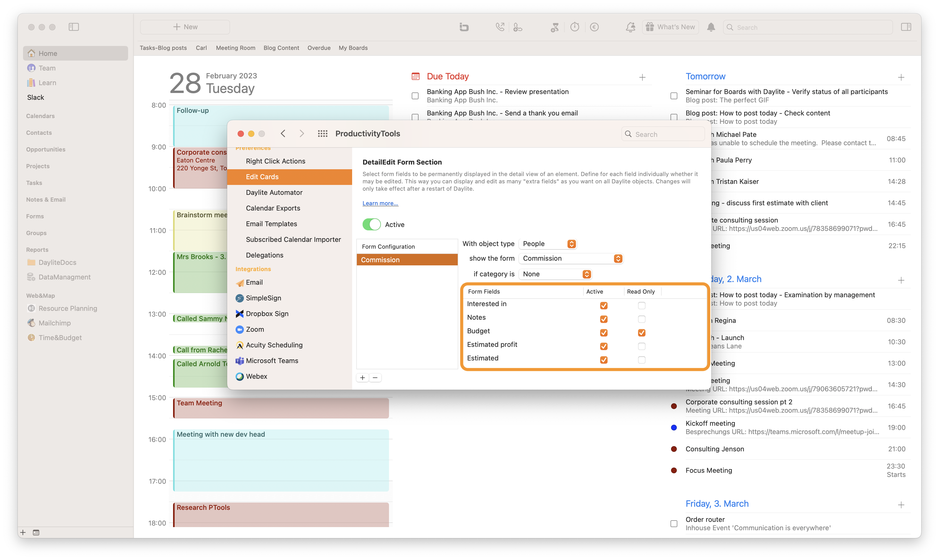Select Team in sidebar
939x560 pixels.
tap(76, 68)
